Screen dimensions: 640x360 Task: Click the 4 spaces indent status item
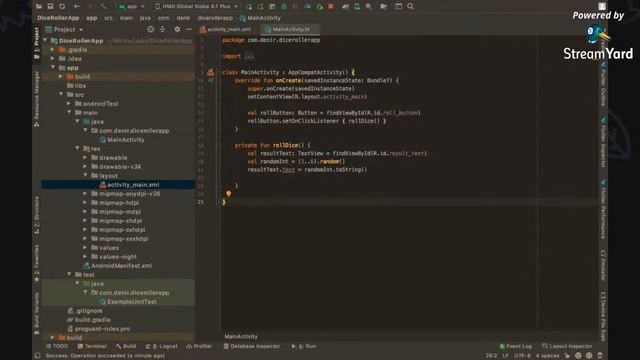coord(548,356)
